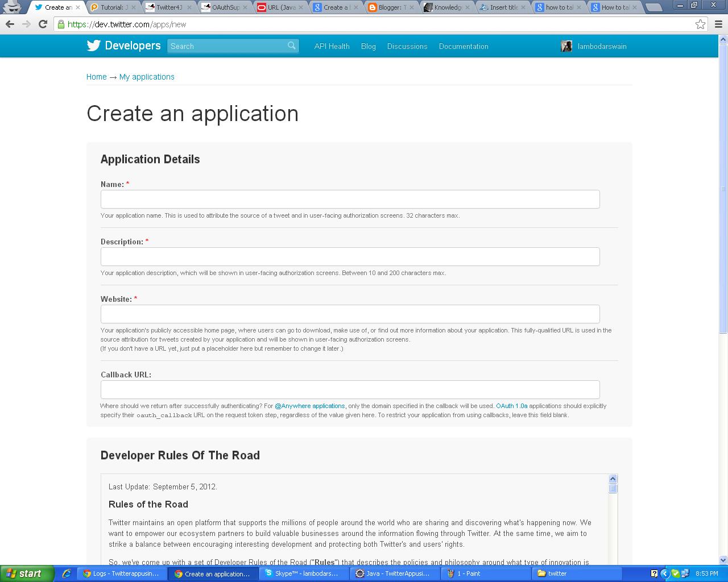Image resolution: width=728 pixels, height=582 pixels.
Task: Open the API Health page
Action: (x=332, y=46)
